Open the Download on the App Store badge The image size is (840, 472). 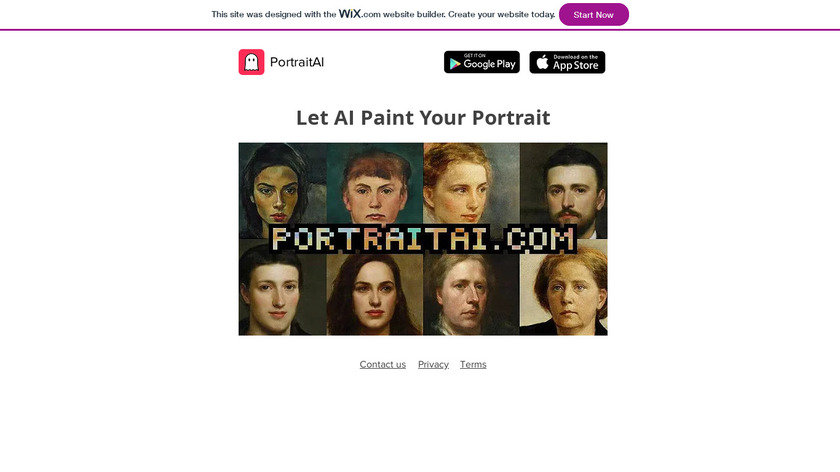567,62
